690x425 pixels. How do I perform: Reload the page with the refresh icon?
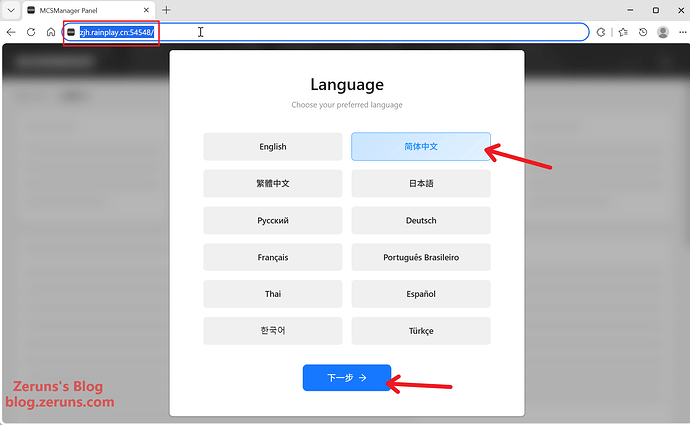[31, 32]
